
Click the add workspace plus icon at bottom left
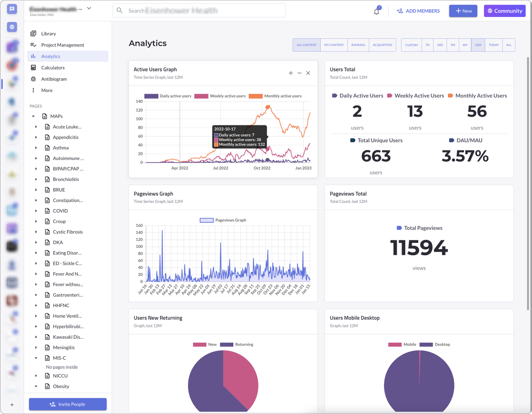coord(12,404)
